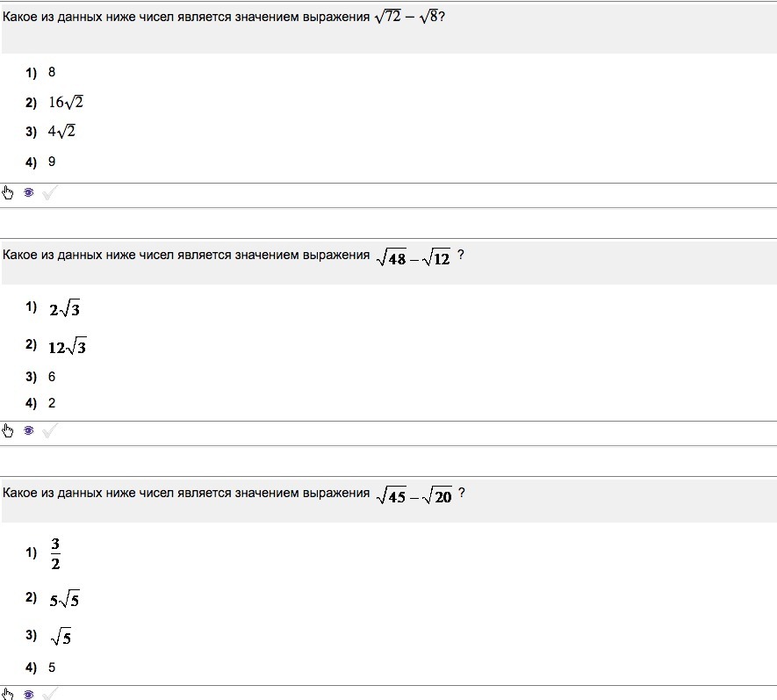
Task: Click the hand icon under the √45 − √20 question
Action: (8, 694)
